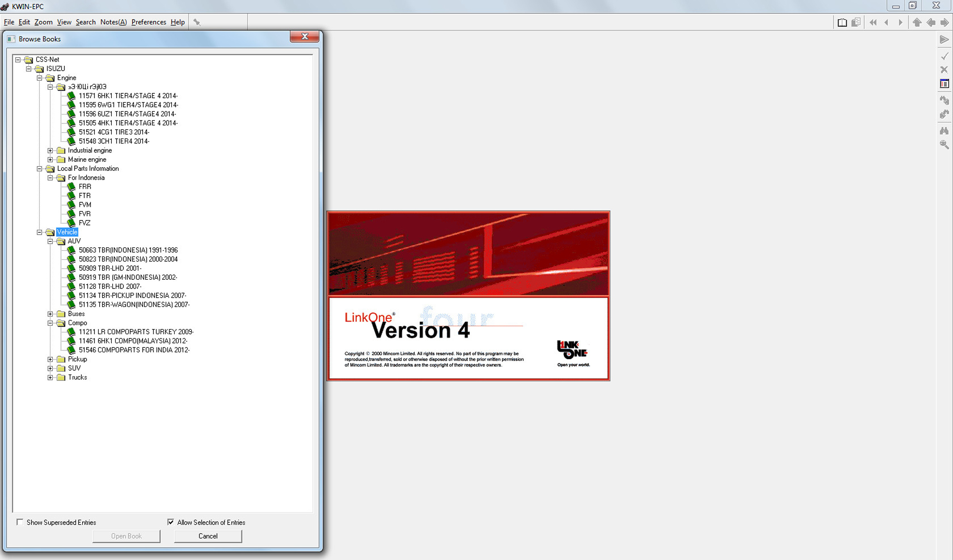Click the send arrow icon on right sidebar

pyautogui.click(x=944, y=40)
